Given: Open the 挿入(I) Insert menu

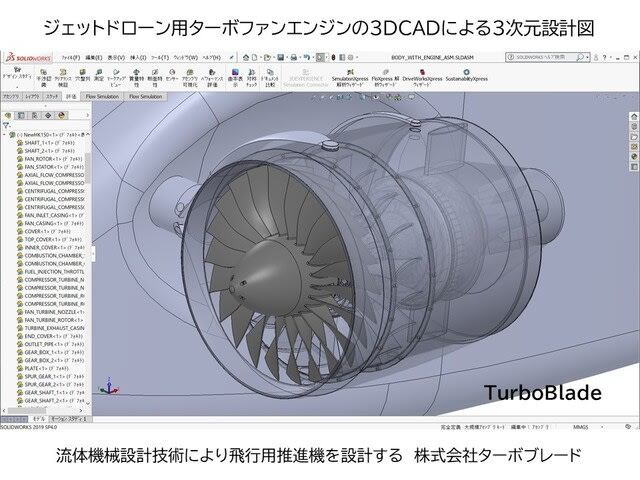Looking at the screenshot, I should tap(140, 58).
